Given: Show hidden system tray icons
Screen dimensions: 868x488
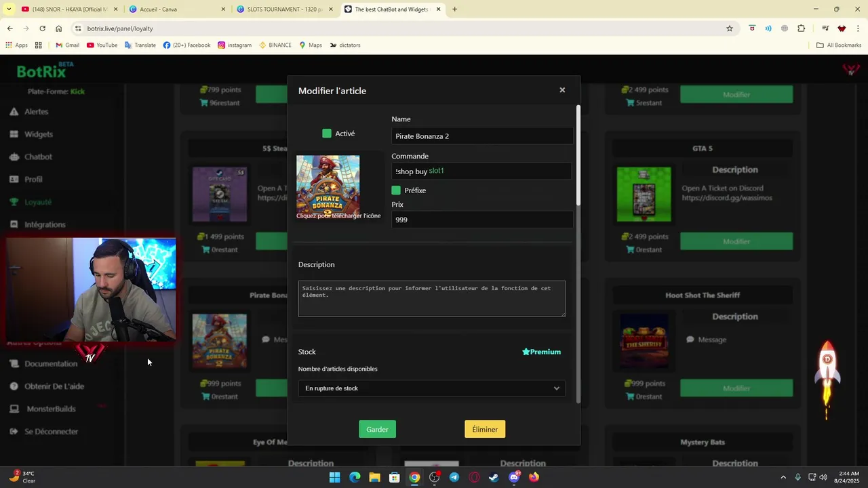Looking at the screenshot, I should tap(783, 477).
